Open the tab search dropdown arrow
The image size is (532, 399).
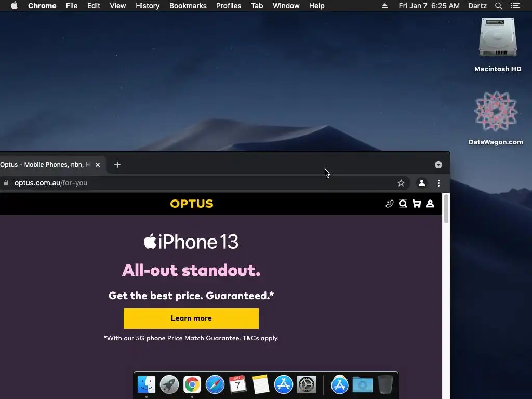coord(438,165)
